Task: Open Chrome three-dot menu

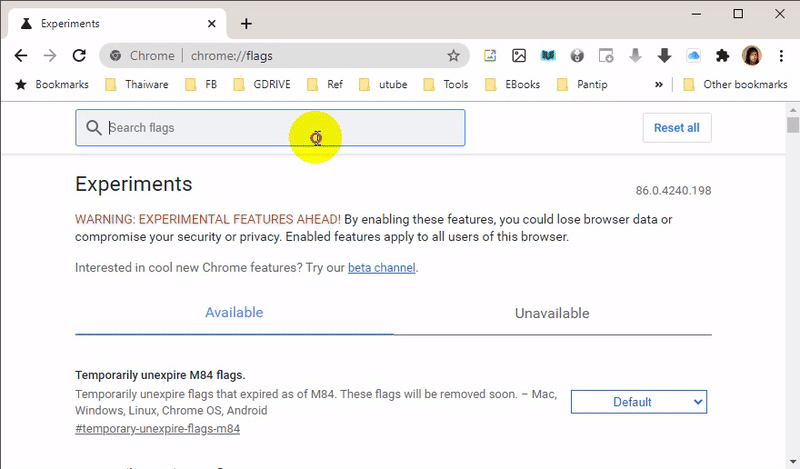Action: (x=781, y=56)
